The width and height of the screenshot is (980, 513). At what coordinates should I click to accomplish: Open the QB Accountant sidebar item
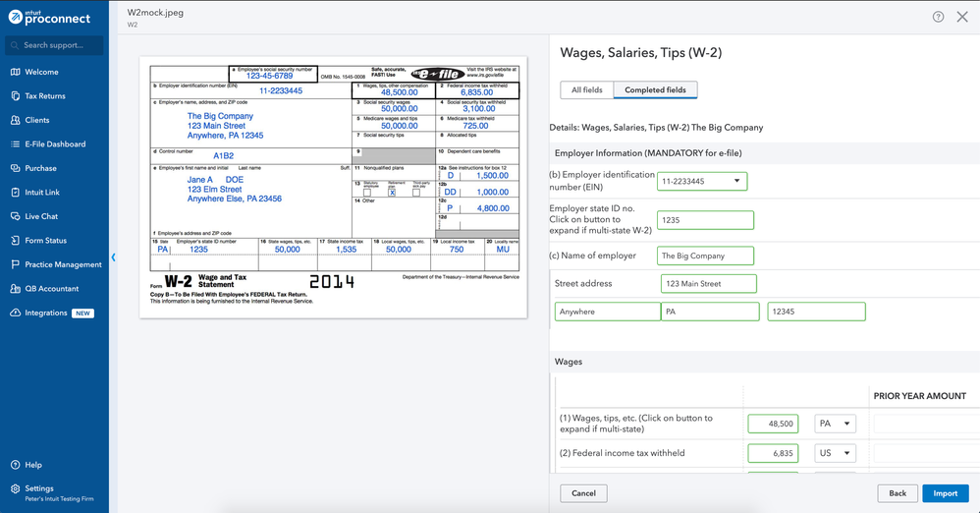16,289
